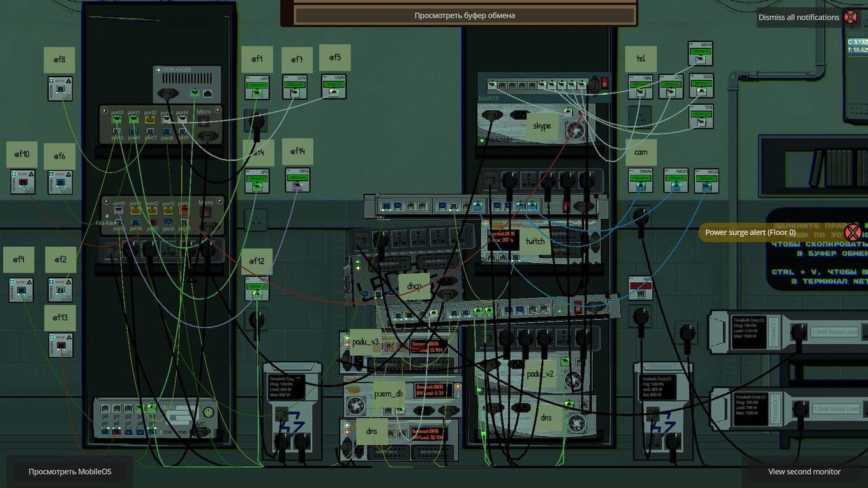This screenshot has width=868, height=488.
Task: Open Просмотреть MobileOS
Action: coord(70,471)
